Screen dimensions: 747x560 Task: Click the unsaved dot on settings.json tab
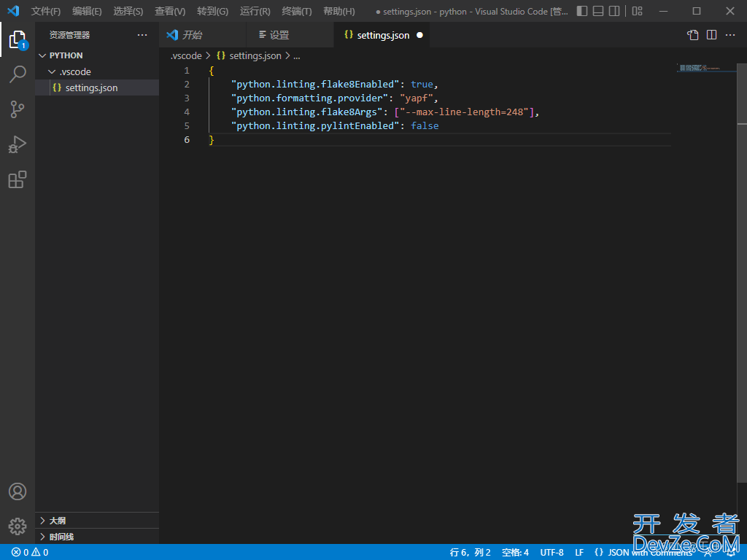(x=419, y=35)
